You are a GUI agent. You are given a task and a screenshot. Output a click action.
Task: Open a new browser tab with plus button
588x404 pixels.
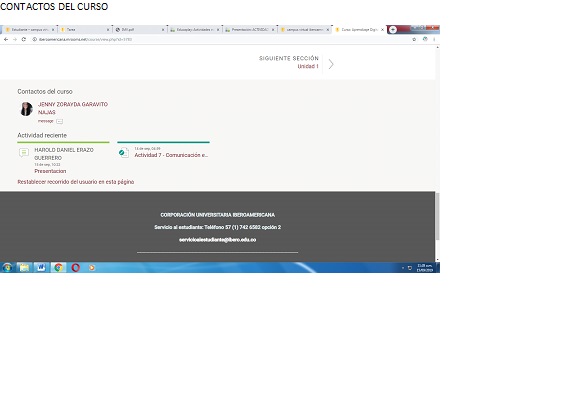tap(393, 29)
